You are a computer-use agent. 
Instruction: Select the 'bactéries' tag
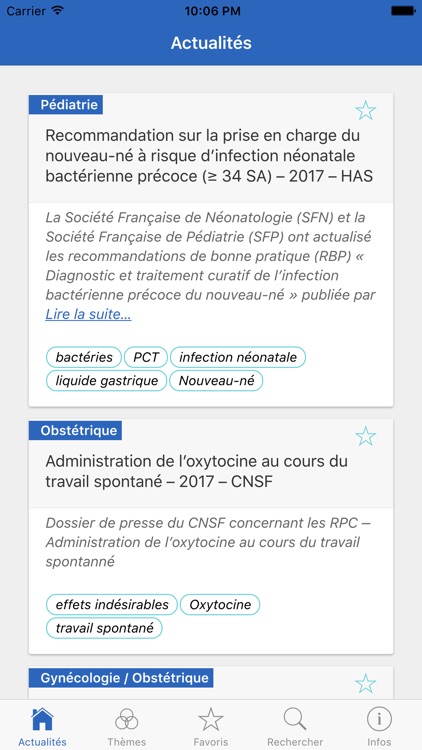click(84, 357)
